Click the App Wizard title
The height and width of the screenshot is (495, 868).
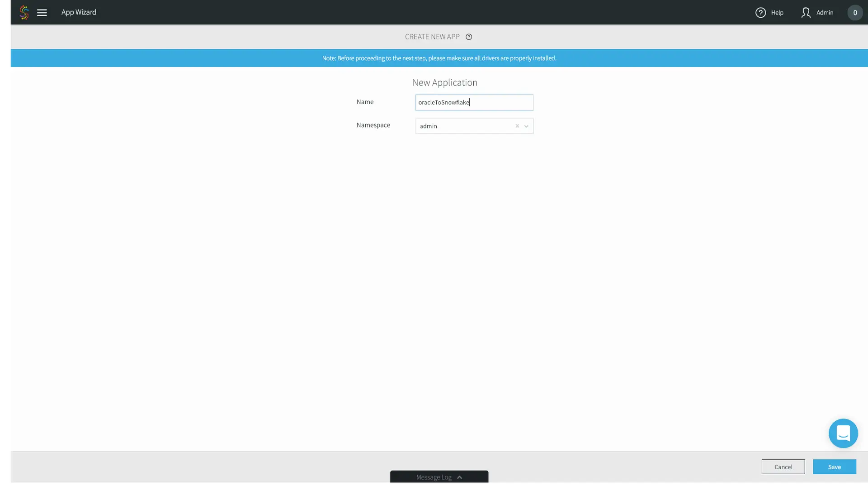79,12
